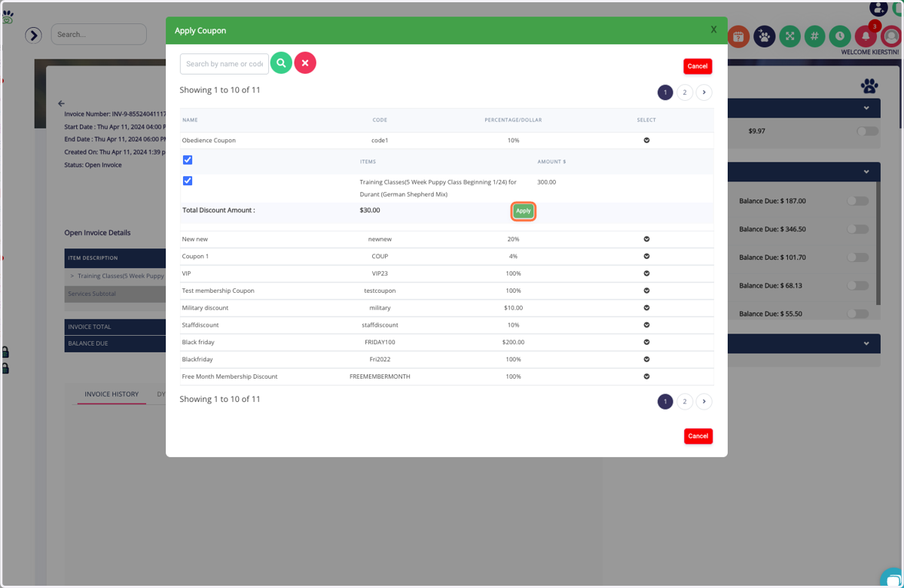This screenshot has height=588, width=904.
Task: Click the Obedience Coupon name
Action: coord(209,140)
